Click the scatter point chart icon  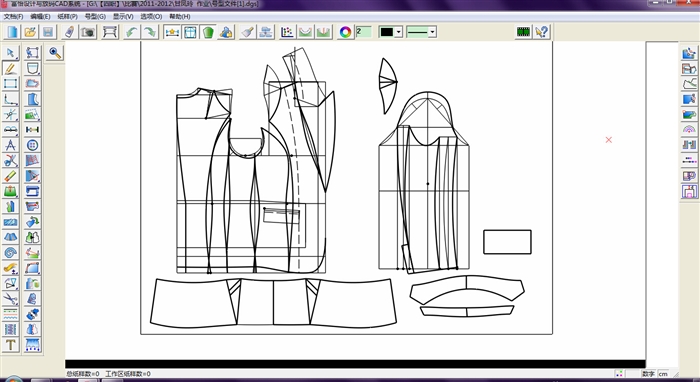[x=287, y=32]
